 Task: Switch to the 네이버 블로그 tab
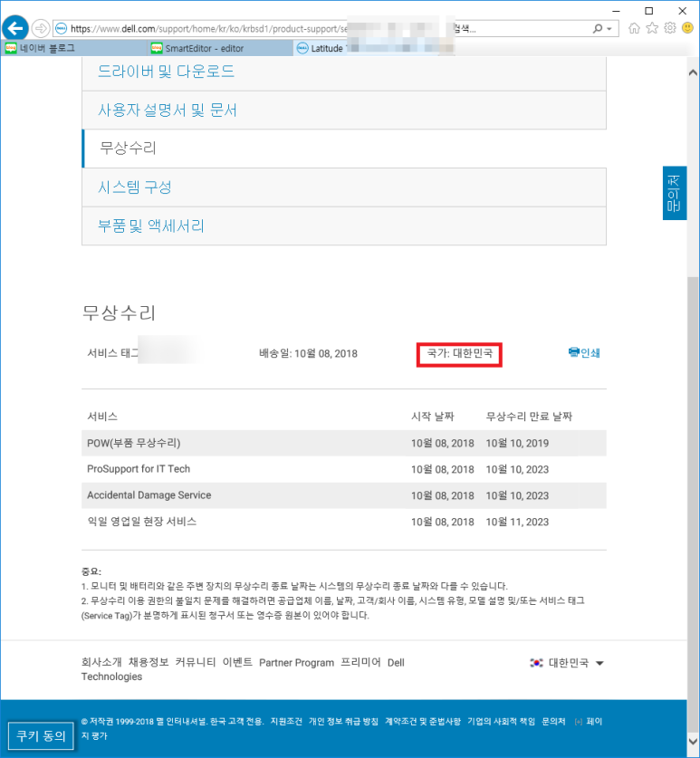74,48
